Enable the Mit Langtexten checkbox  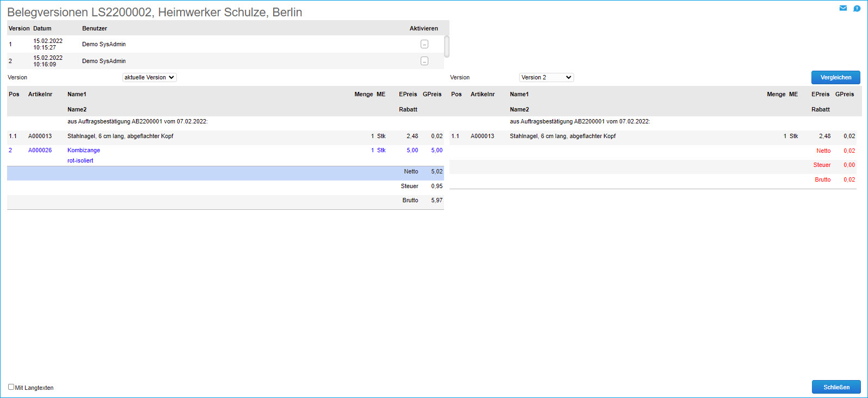11,387
